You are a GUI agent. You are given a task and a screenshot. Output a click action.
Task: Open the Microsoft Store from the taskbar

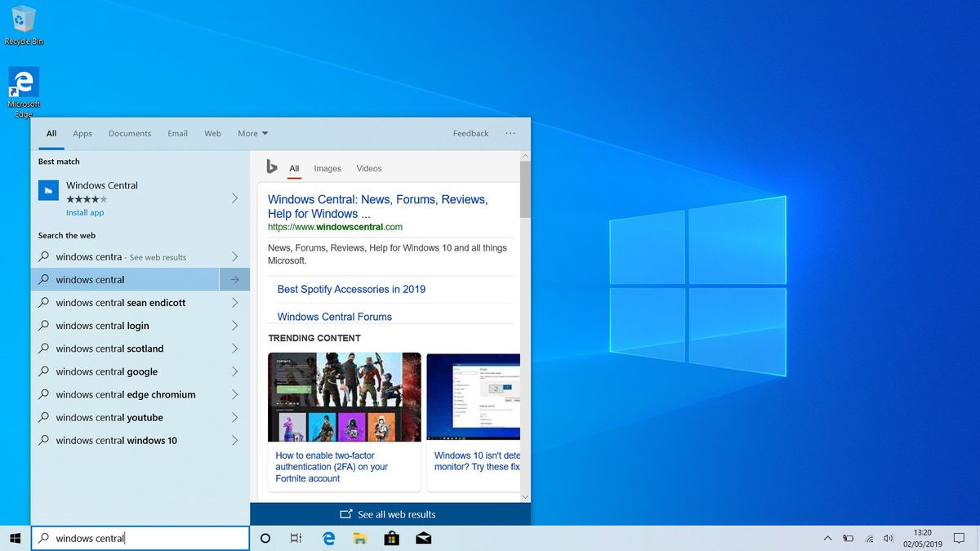[x=392, y=538]
